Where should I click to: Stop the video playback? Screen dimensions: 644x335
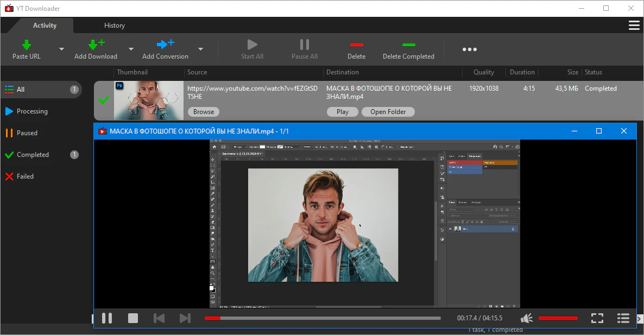pos(133,318)
